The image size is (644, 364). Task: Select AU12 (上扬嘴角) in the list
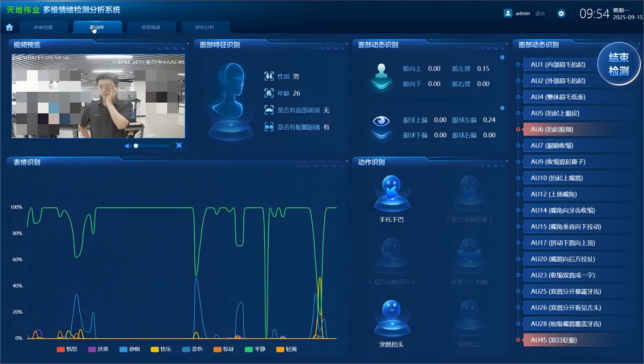click(561, 194)
